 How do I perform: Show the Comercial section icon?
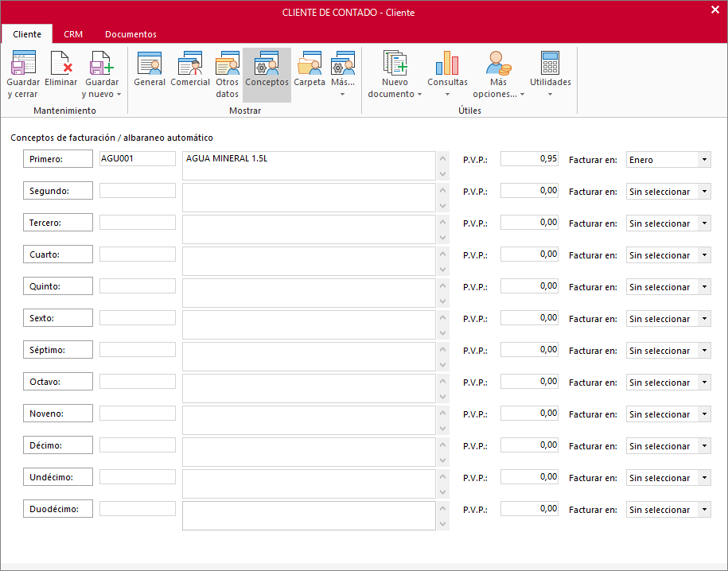190,64
